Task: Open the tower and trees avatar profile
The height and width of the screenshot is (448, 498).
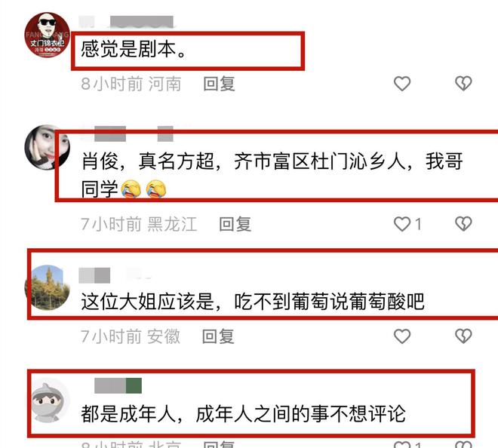Action: [48, 287]
